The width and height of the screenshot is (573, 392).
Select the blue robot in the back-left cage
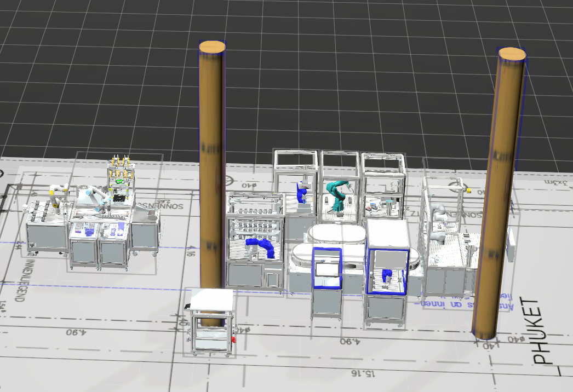(x=301, y=192)
